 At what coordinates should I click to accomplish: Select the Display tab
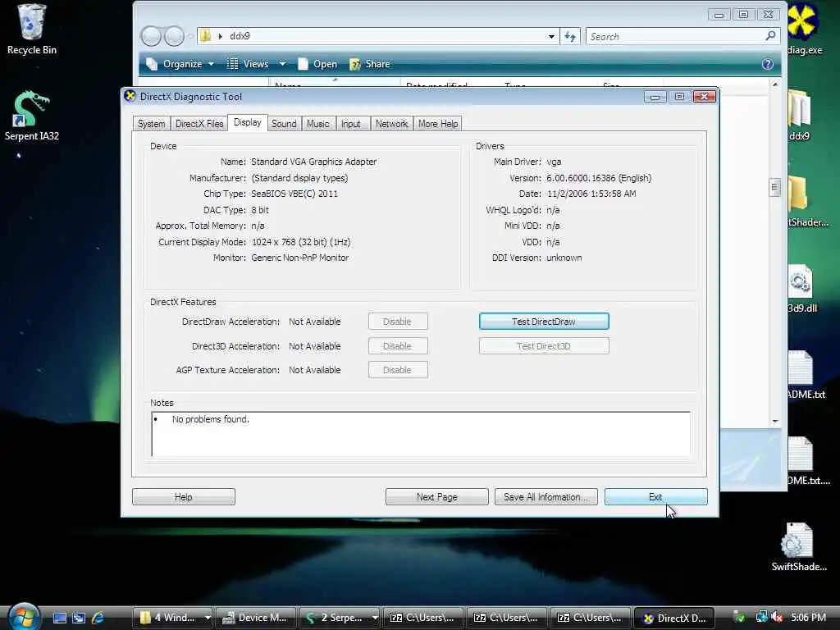[248, 123]
